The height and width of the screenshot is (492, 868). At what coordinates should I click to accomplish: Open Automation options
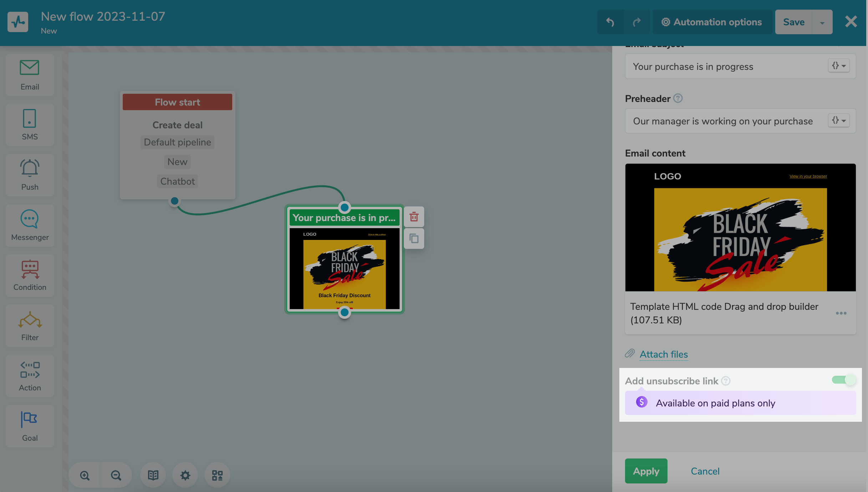[x=712, y=22]
